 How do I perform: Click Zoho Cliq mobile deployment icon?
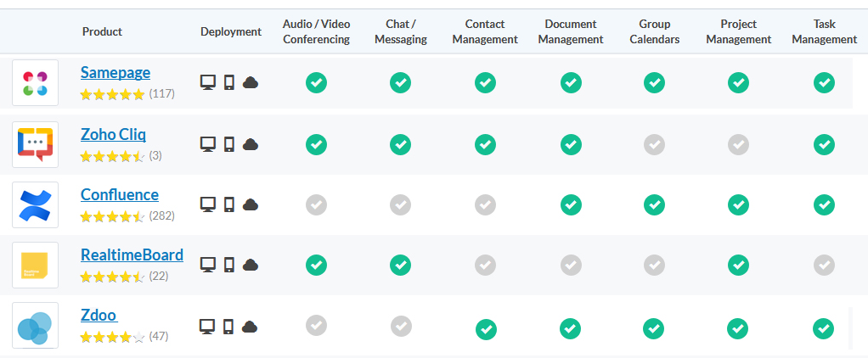[229, 144]
